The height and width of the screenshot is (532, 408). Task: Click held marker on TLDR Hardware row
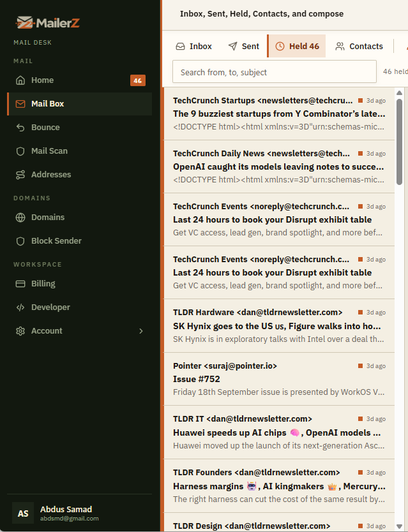[x=361, y=312]
